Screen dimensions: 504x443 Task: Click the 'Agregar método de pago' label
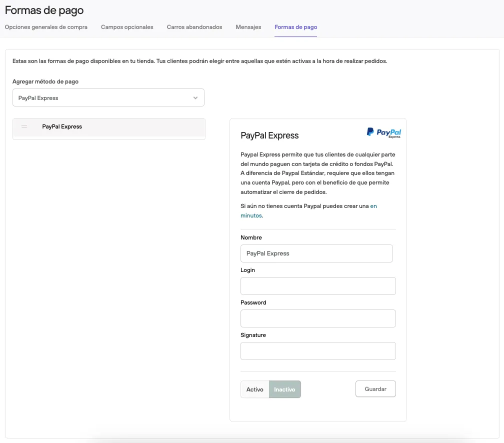tap(45, 81)
